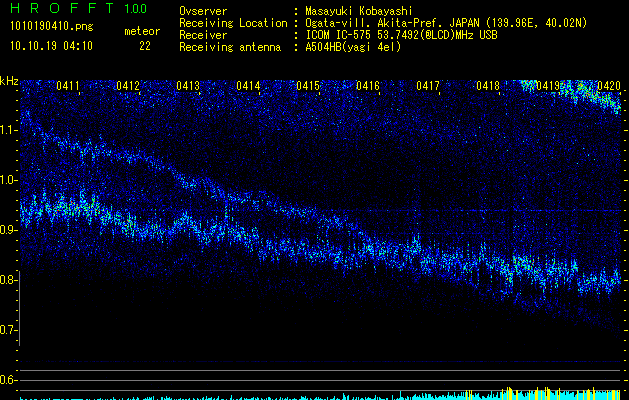Click the 0420 time marker

(x=609, y=86)
